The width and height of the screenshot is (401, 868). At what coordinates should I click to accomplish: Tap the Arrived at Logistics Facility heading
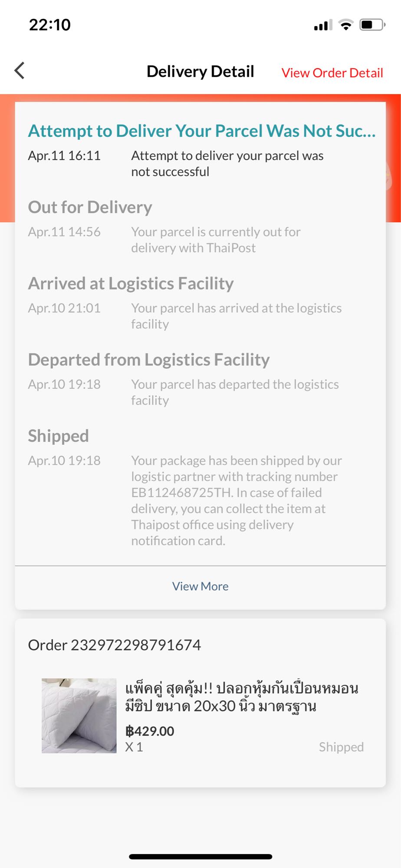[131, 283]
